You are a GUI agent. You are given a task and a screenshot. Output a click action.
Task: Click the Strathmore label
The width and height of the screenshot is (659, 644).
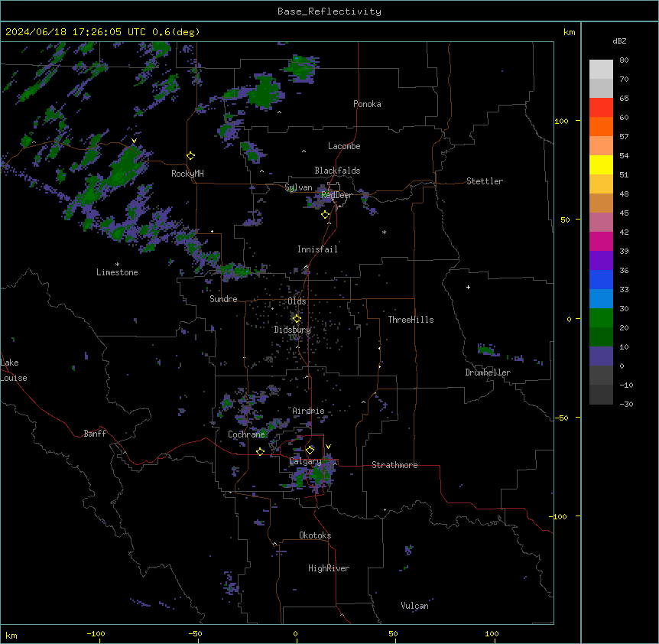click(394, 465)
